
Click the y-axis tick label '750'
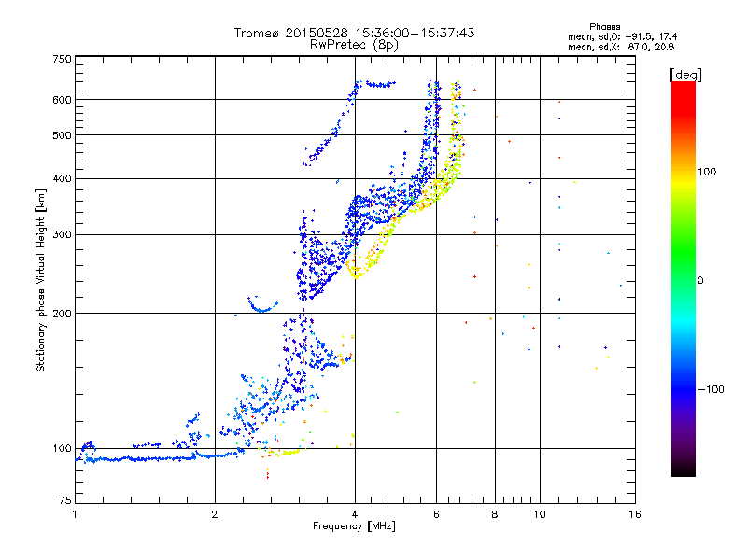62,59
